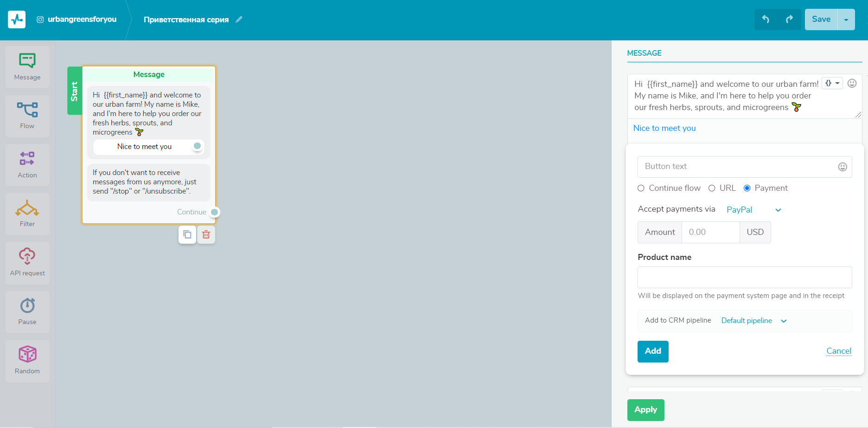
Task: Add a Random element from sidebar
Action: point(27,361)
